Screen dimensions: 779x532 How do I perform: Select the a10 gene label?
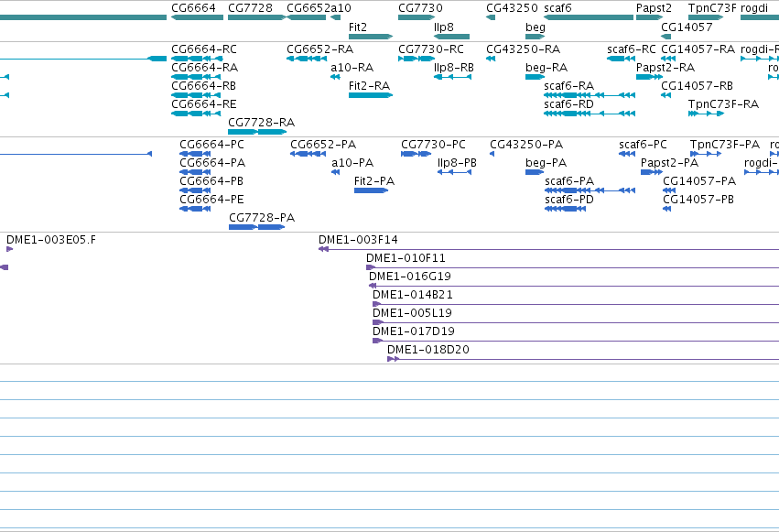pos(341,8)
